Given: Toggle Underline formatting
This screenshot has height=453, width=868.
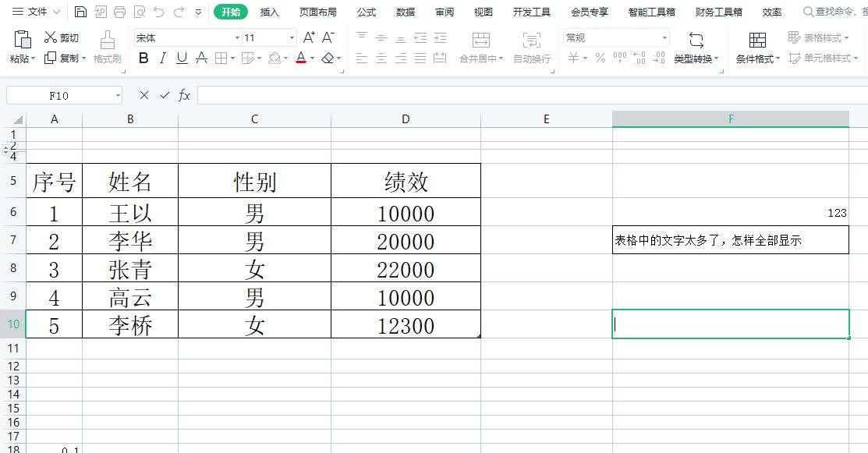Looking at the screenshot, I should [x=182, y=58].
